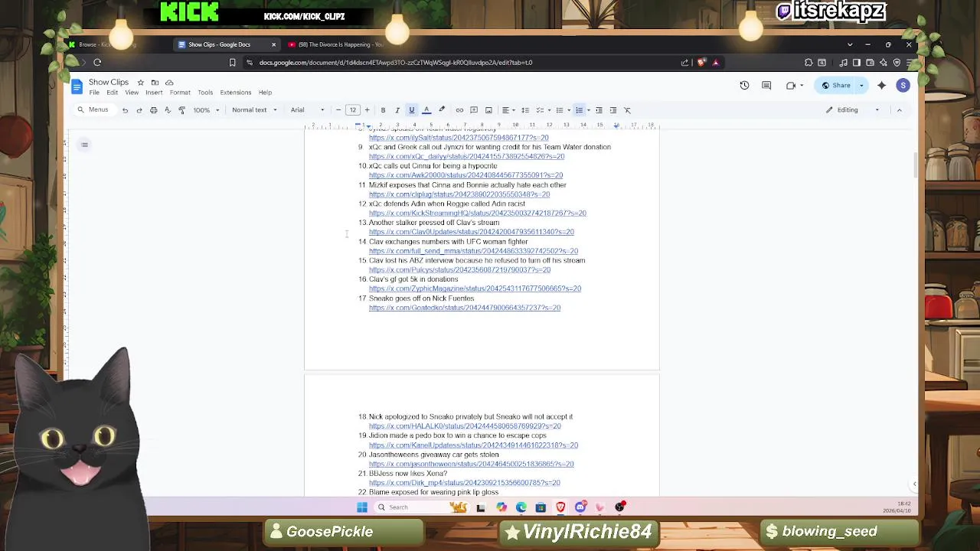
Task: Open the File menu
Action: tap(94, 93)
